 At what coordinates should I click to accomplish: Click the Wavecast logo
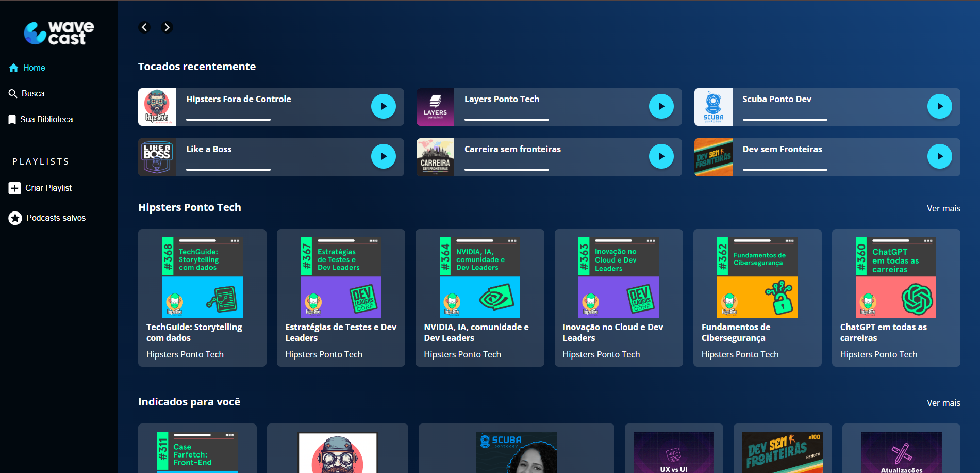pos(59,33)
